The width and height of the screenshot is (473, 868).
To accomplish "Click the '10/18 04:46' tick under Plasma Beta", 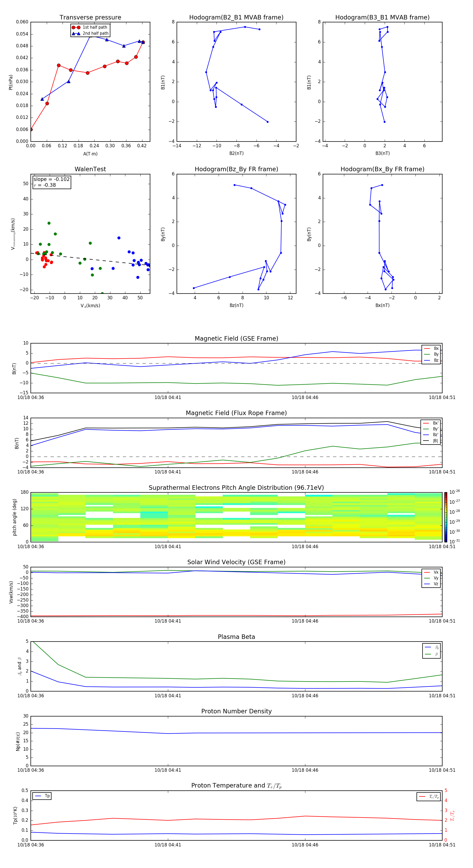I will click(x=305, y=696).
